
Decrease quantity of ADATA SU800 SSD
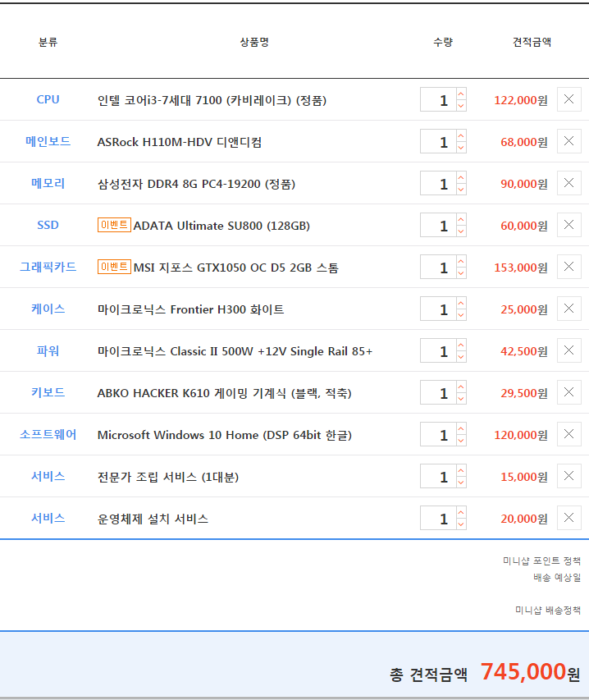461,231
